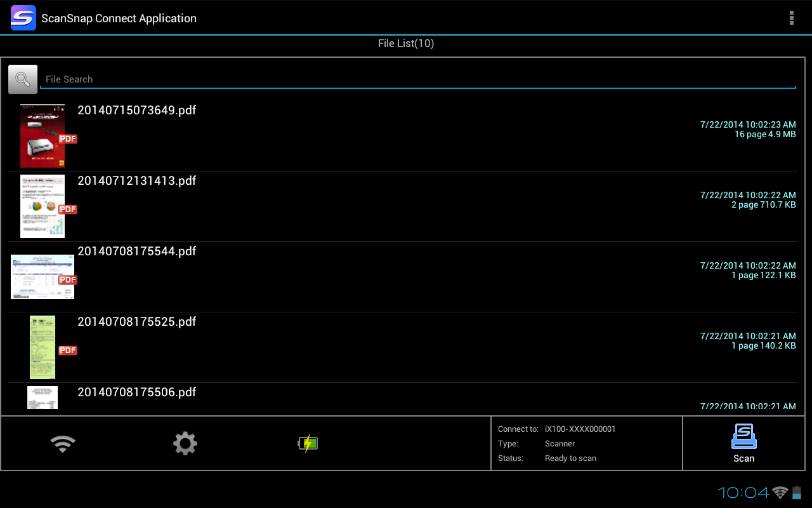Click the timestamp 7/22/2014 10:02:23 AM
This screenshot has height=508, width=812.
click(x=748, y=124)
